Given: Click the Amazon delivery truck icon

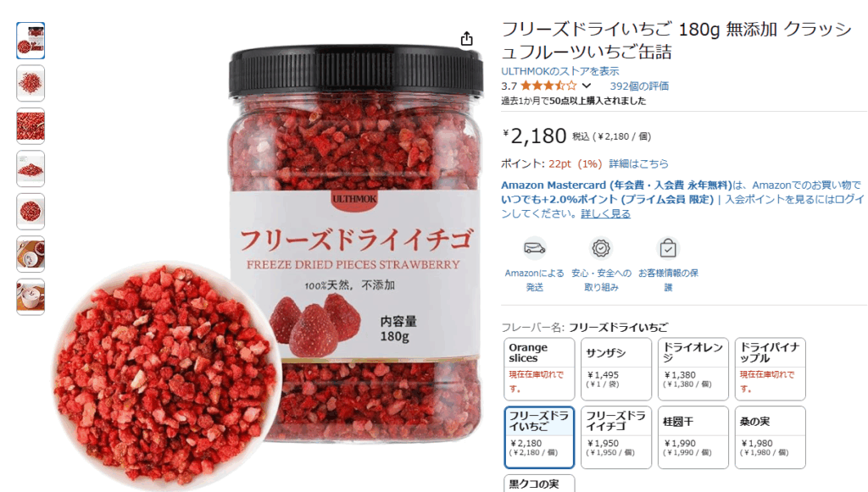Looking at the screenshot, I should click(535, 248).
